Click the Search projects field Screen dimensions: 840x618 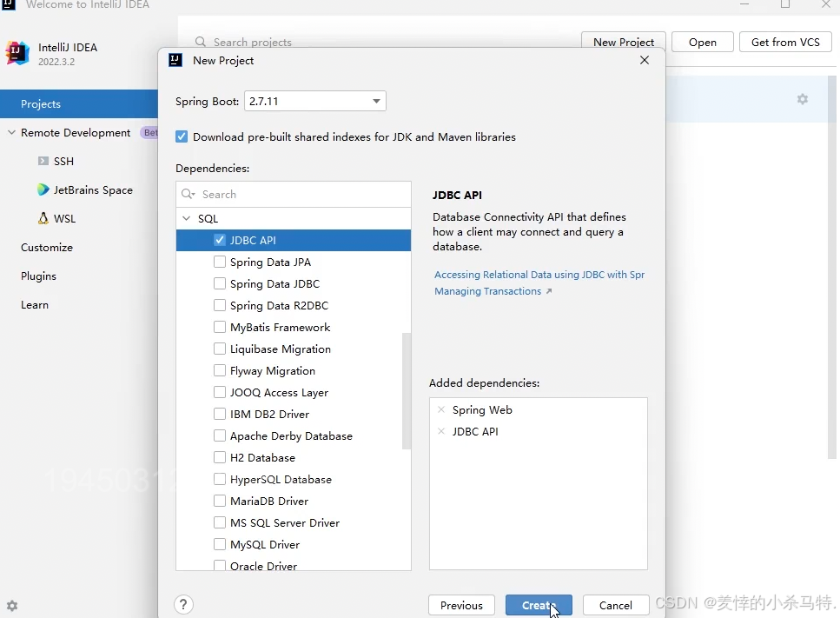(252, 42)
